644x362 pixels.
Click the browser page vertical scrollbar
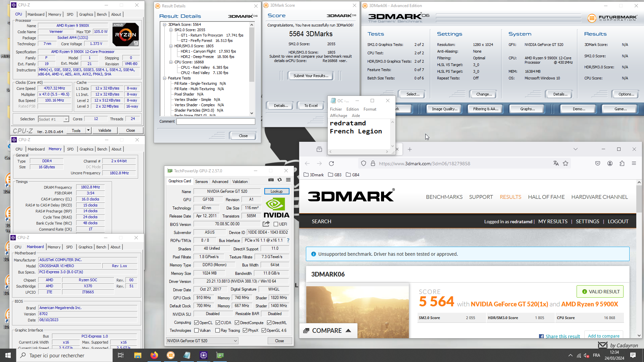[639, 259]
